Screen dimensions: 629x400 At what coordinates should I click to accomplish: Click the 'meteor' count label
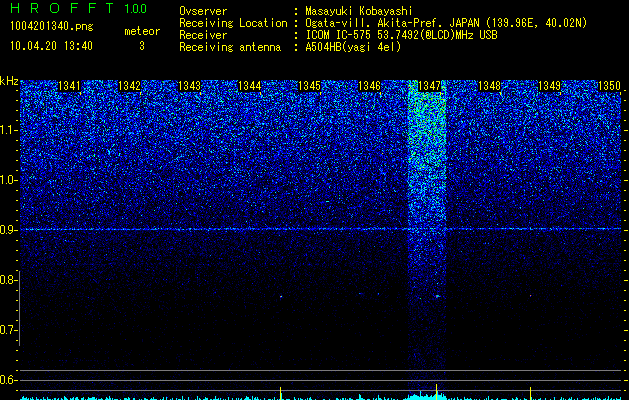(x=142, y=31)
